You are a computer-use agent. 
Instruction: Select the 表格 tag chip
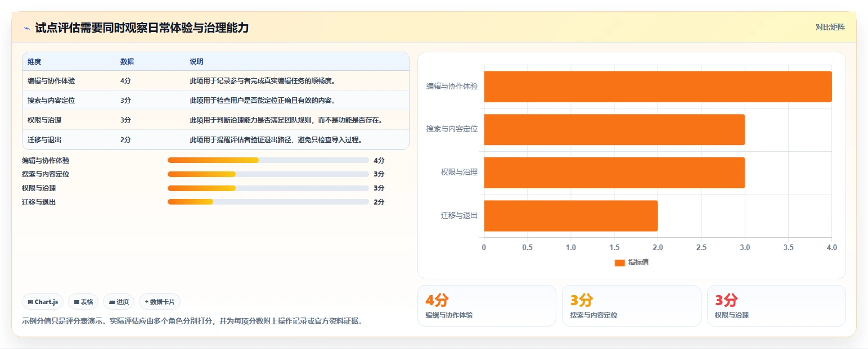83,302
